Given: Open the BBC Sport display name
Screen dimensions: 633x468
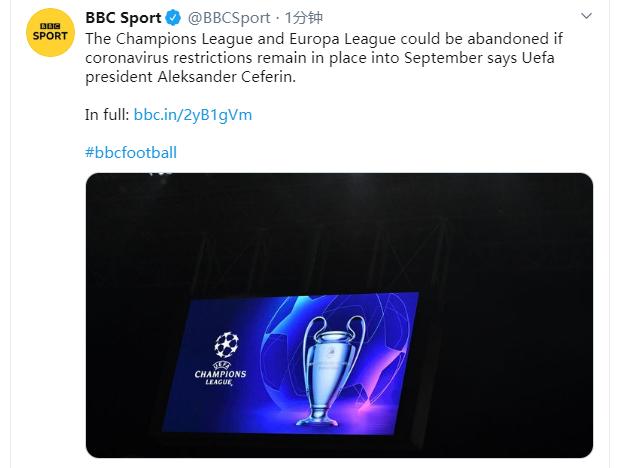Looking at the screenshot, I should pyautogui.click(x=122, y=19).
